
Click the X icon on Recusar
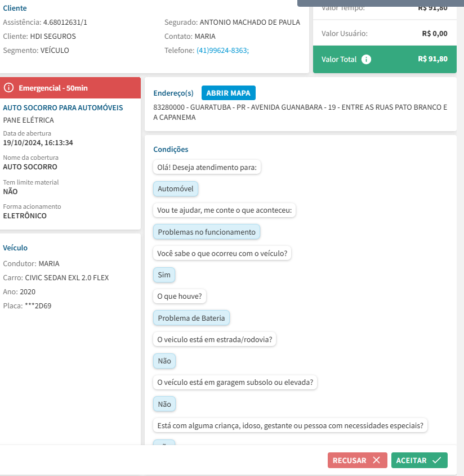pos(376,460)
